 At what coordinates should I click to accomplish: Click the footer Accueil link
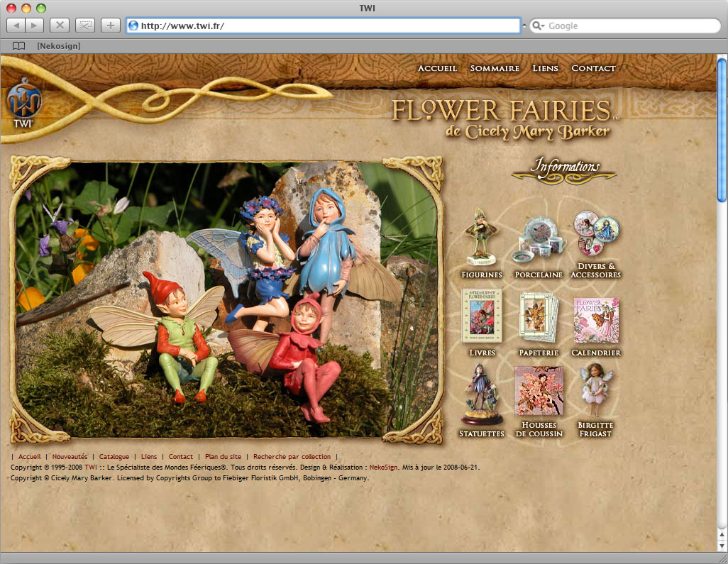[29, 457]
